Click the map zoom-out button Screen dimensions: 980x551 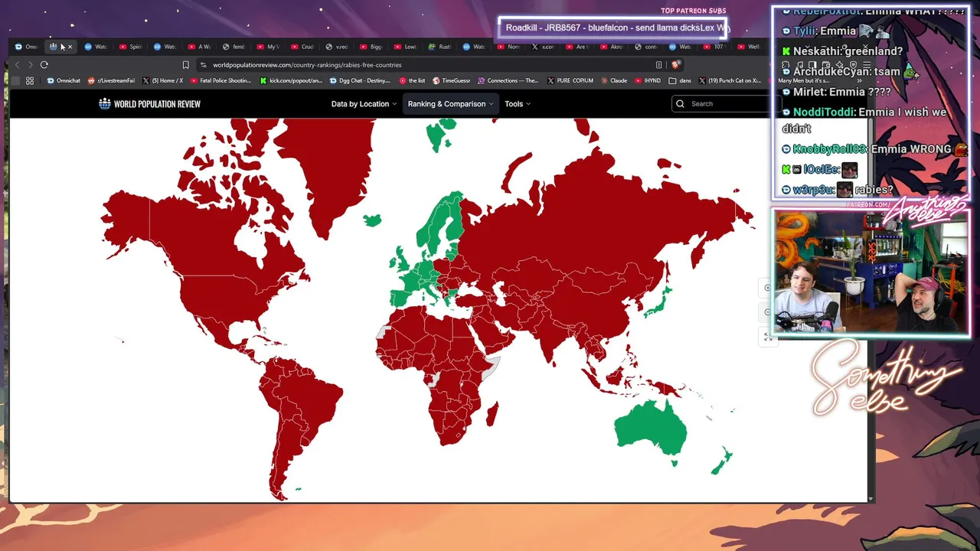(767, 312)
